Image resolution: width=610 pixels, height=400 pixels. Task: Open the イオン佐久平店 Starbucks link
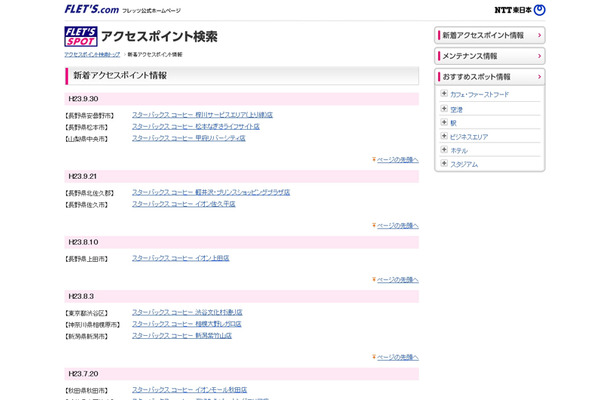(184, 204)
